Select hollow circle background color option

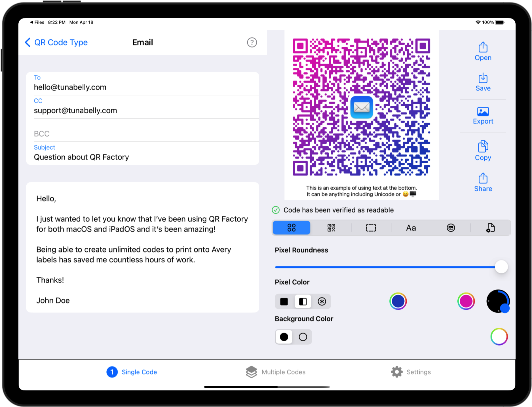tap(303, 337)
